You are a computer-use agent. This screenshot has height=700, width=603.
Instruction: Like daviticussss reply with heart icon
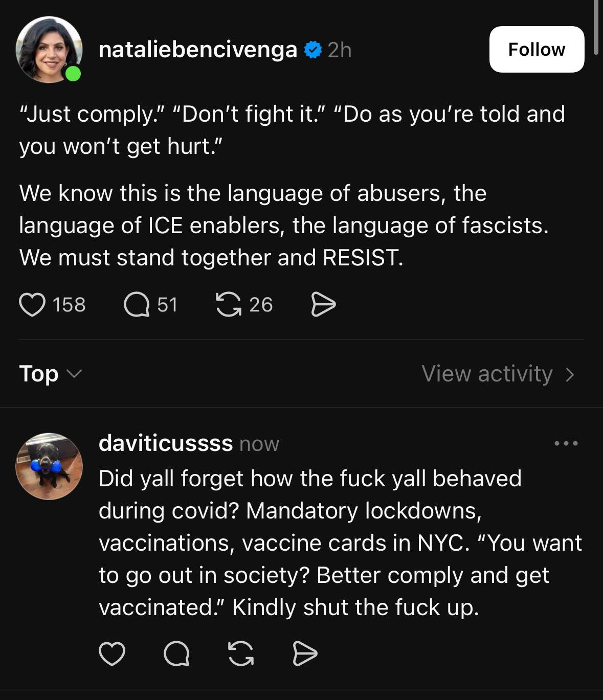[x=111, y=654]
